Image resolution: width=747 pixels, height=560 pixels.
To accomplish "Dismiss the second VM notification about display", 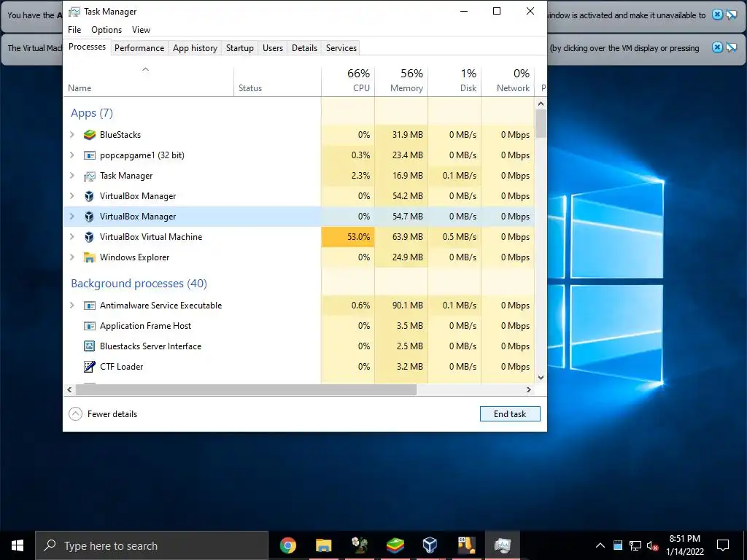I will (717, 47).
